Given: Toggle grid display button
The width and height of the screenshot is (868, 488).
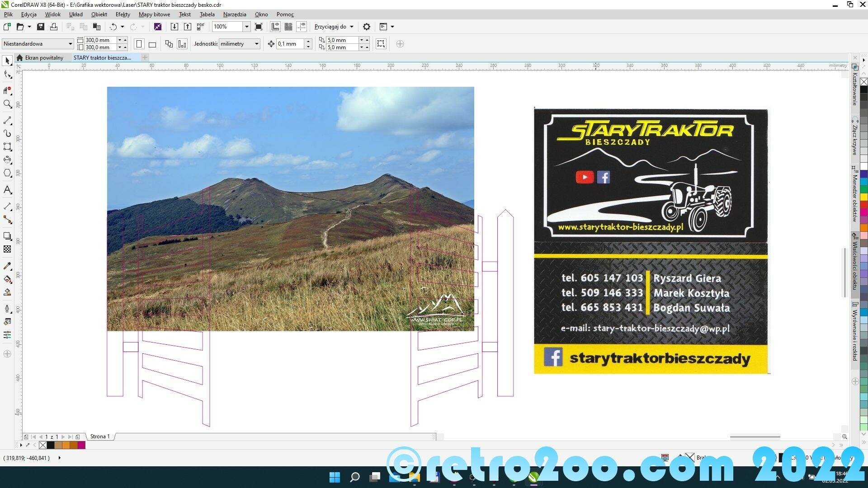Looking at the screenshot, I should pos(288,27).
